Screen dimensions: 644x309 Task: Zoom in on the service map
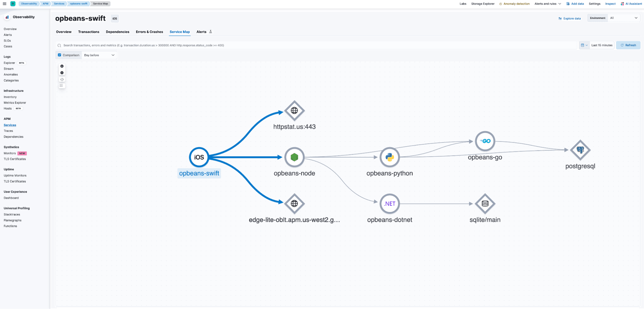coord(62,66)
